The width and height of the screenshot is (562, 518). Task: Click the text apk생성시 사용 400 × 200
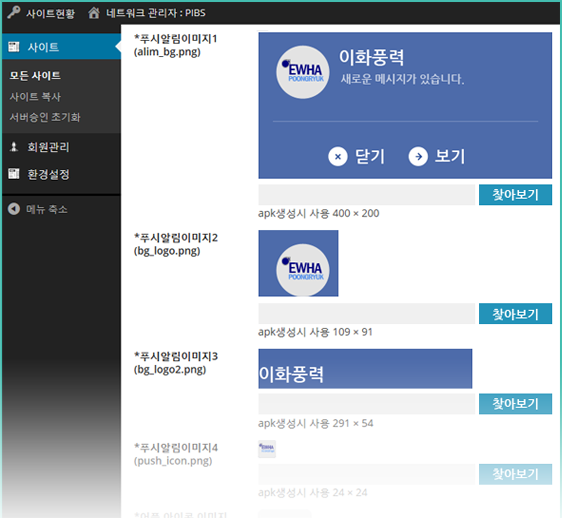click(x=319, y=213)
